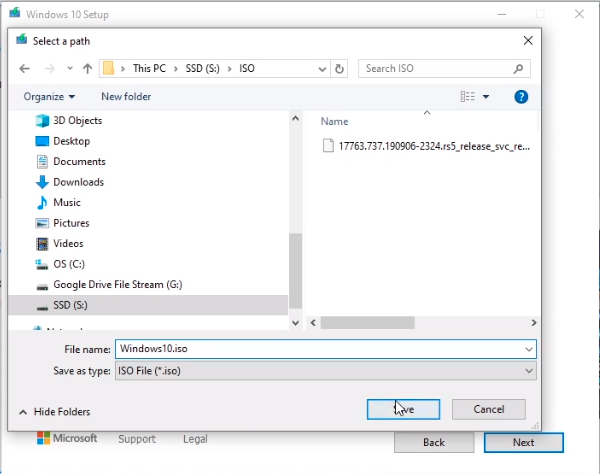This screenshot has width=600, height=474.
Task: Select the OS (C:) drive
Action: click(x=69, y=264)
